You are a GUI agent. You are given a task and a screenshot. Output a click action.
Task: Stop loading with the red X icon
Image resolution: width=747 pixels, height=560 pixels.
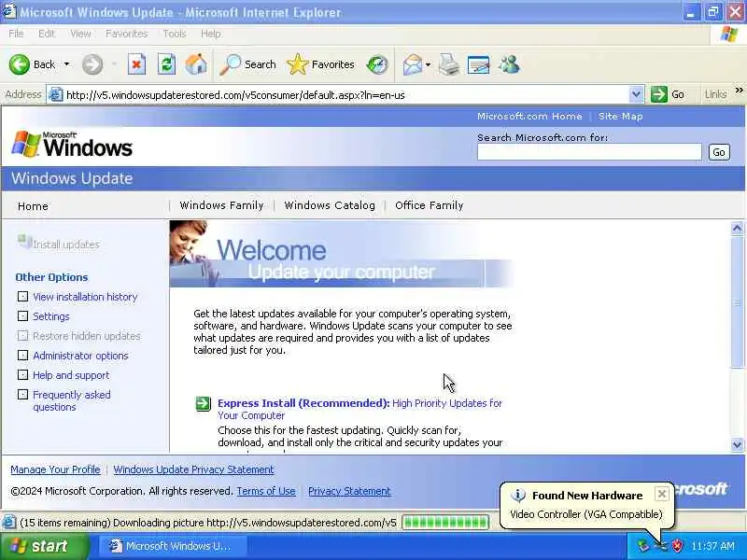coord(136,64)
